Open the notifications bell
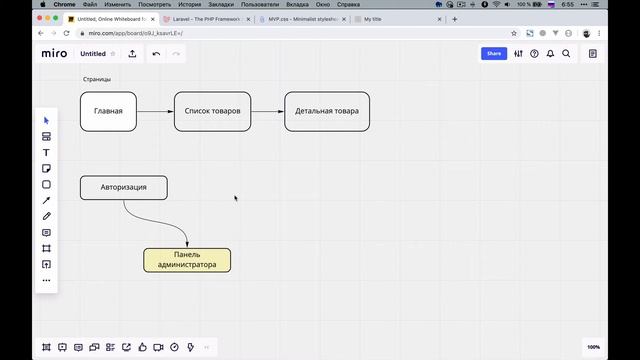Image resolution: width=640 pixels, height=360 pixels. (550, 53)
